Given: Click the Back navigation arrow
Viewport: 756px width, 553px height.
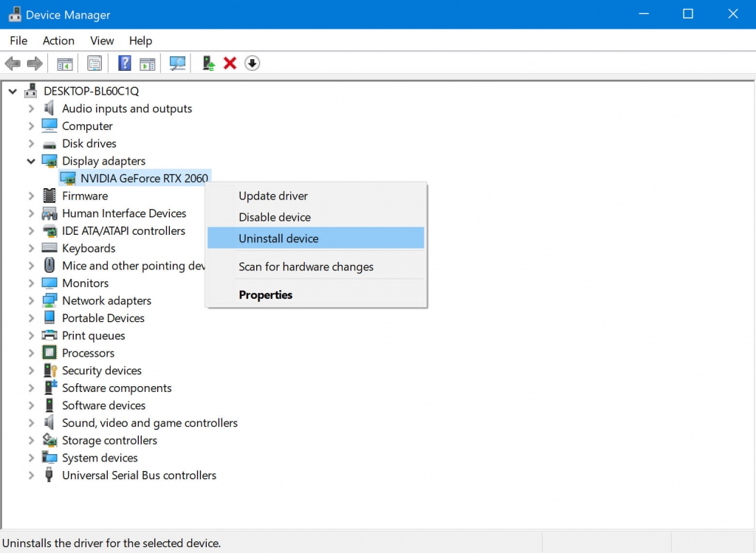Looking at the screenshot, I should [x=13, y=63].
